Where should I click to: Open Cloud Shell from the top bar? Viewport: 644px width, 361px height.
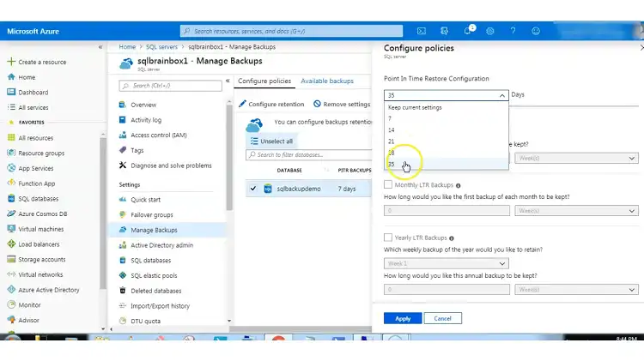point(422,31)
